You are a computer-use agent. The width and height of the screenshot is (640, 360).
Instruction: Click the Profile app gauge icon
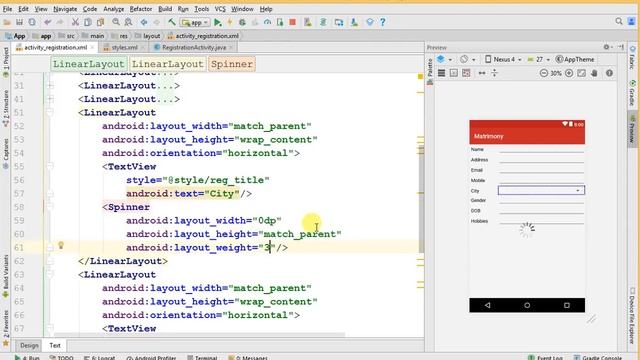[267, 22]
